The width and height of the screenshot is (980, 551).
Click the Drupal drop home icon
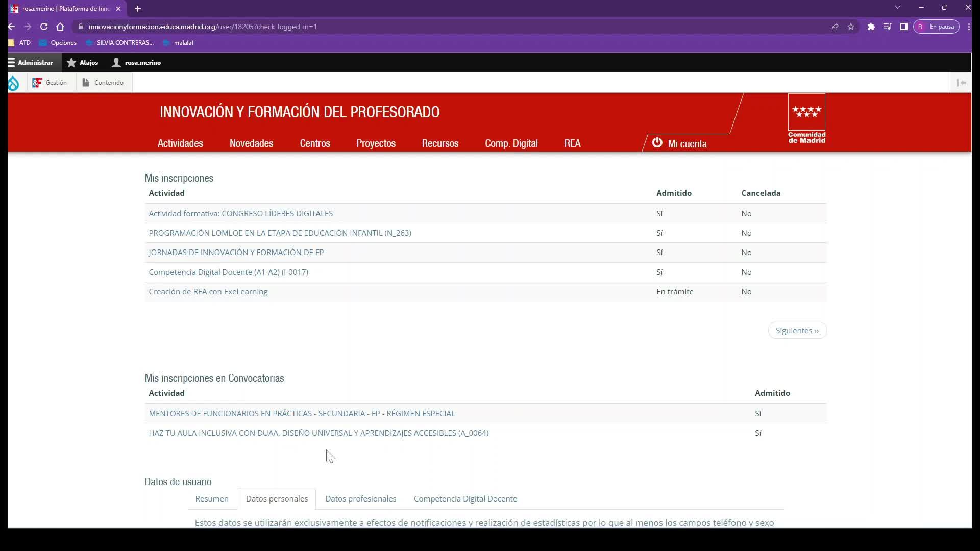click(13, 83)
